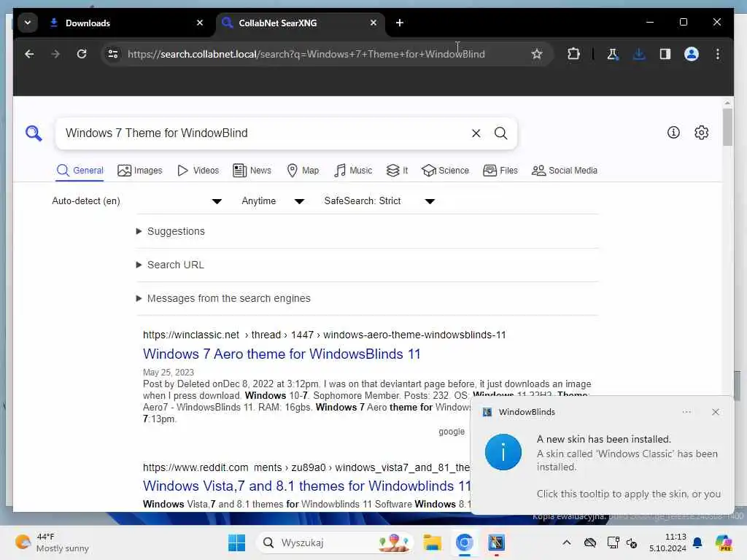This screenshot has height=560, width=747.
Task: Open the Windows Start menu
Action: (x=236, y=542)
